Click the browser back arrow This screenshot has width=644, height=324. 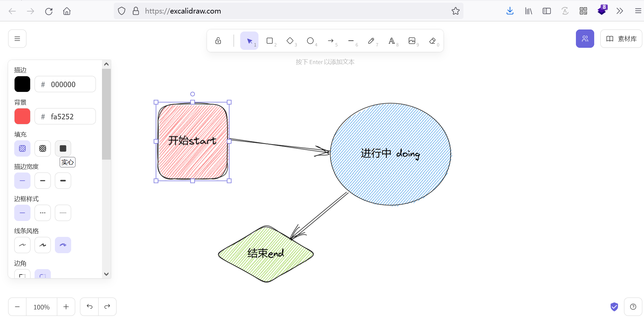click(13, 11)
